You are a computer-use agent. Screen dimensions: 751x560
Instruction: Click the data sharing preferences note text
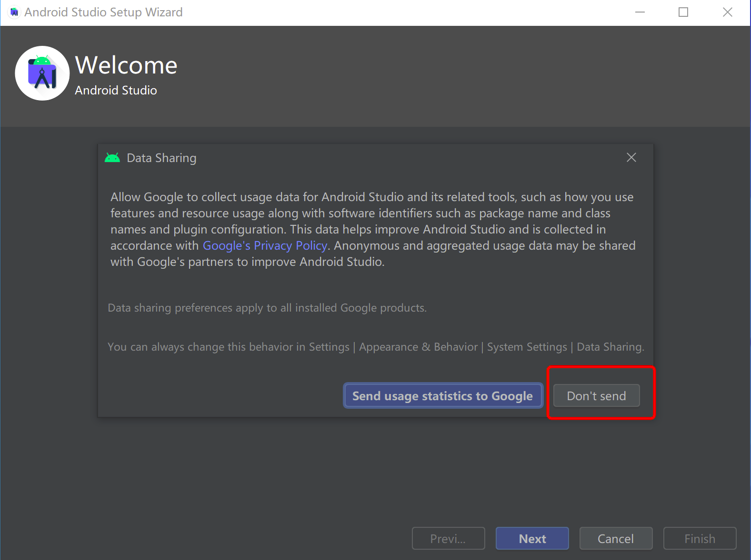click(267, 308)
